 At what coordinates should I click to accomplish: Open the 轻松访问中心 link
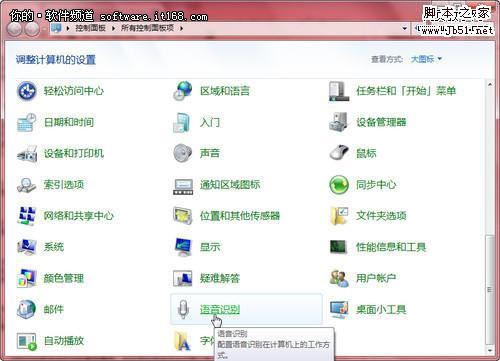[74, 91]
